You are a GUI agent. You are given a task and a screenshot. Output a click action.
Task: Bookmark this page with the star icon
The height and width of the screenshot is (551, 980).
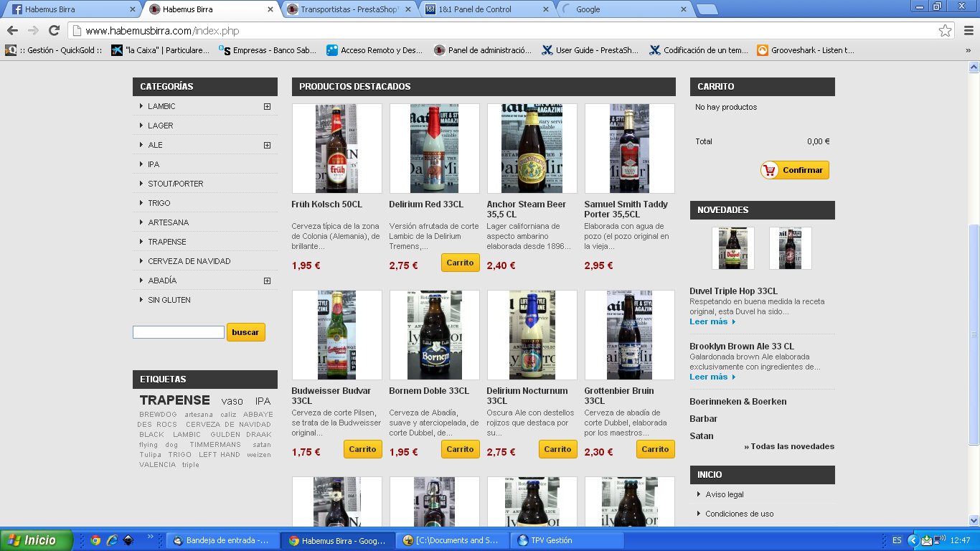click(946, 30)
